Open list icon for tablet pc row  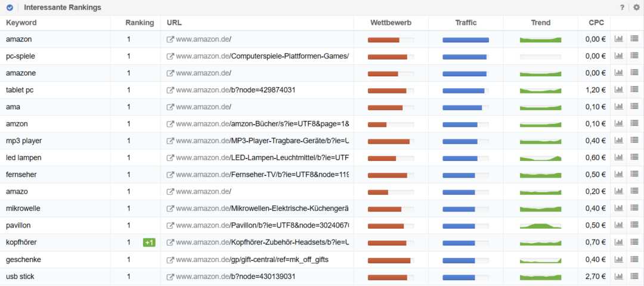634,90
